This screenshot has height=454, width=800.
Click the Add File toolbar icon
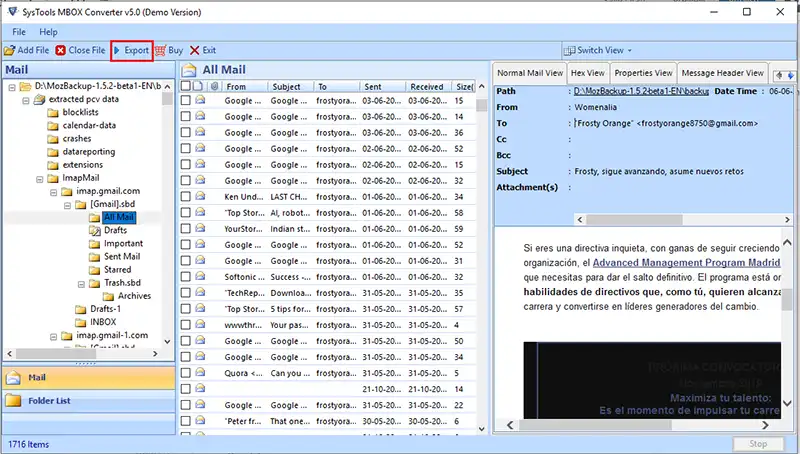click(9, 51)
